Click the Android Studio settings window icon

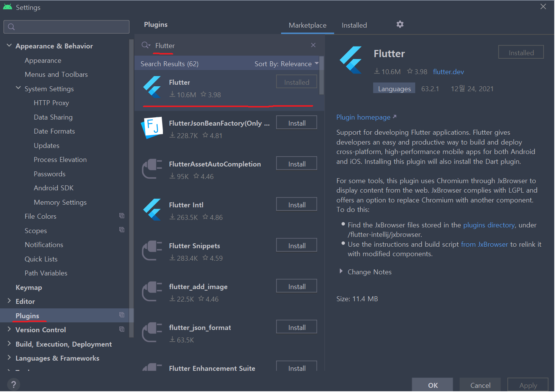8,7
